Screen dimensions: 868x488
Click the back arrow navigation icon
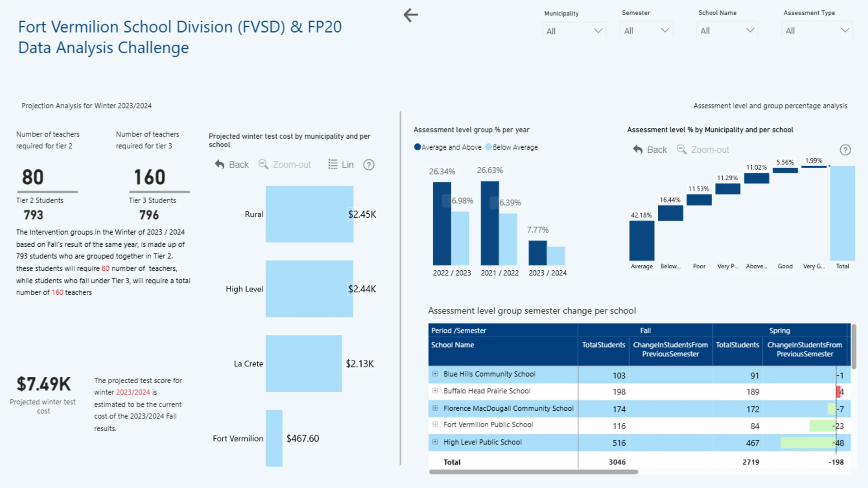410,15
